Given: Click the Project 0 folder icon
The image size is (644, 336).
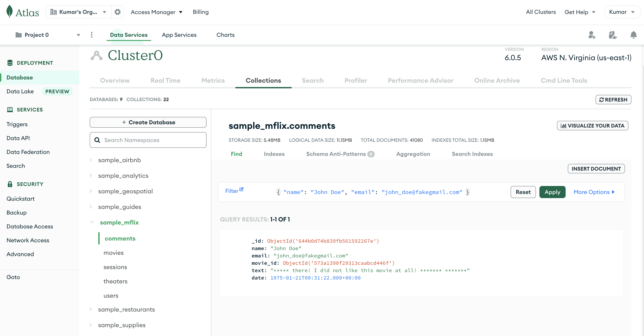Looking at the screenshot, I should click(x=18, y=35).
